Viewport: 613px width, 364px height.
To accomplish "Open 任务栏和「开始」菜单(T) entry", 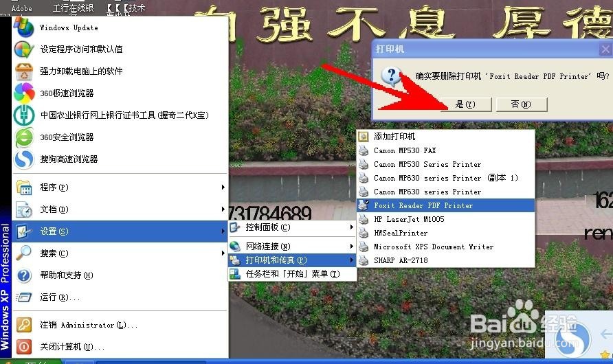I will pyautogui.click(x=292, y=274).
